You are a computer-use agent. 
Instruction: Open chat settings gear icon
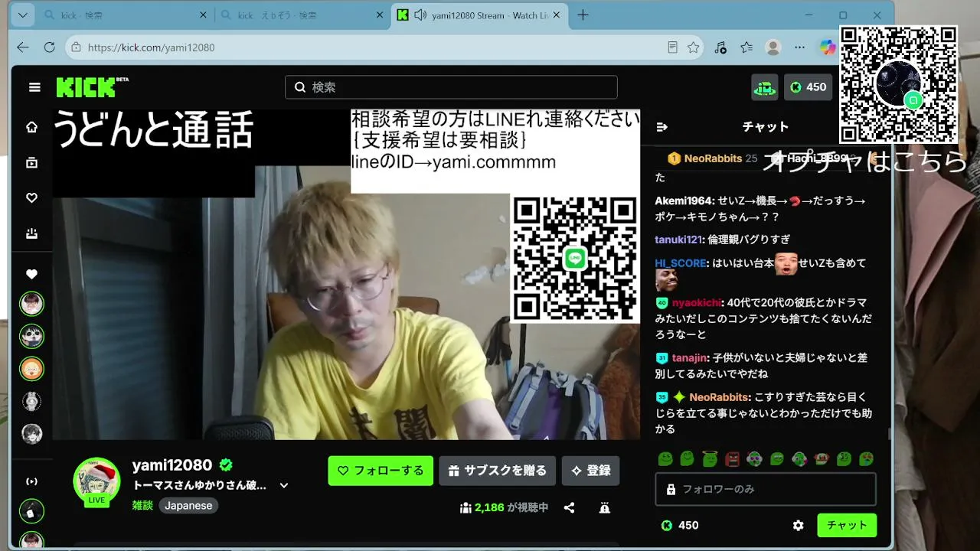coord(799,525)
